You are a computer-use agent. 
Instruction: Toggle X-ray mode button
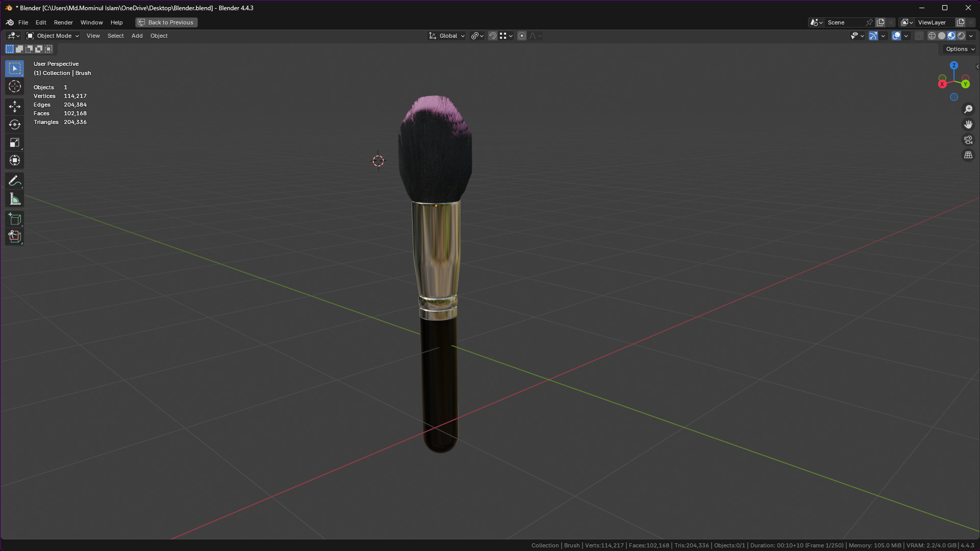pyautogui.click(x=919, y=36)
